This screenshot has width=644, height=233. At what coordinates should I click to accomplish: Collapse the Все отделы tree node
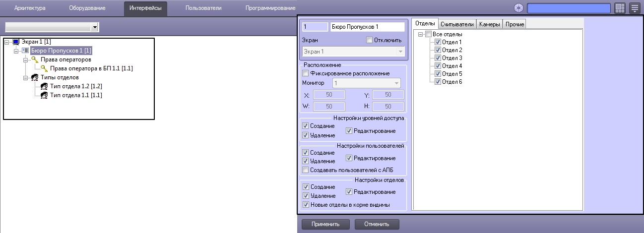(420, 34)
